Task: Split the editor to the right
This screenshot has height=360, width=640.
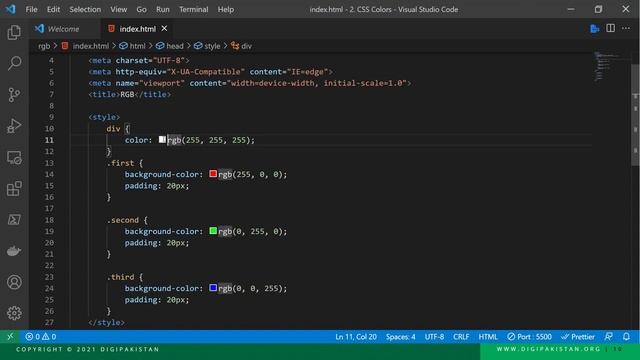Action: coord(610,28)
